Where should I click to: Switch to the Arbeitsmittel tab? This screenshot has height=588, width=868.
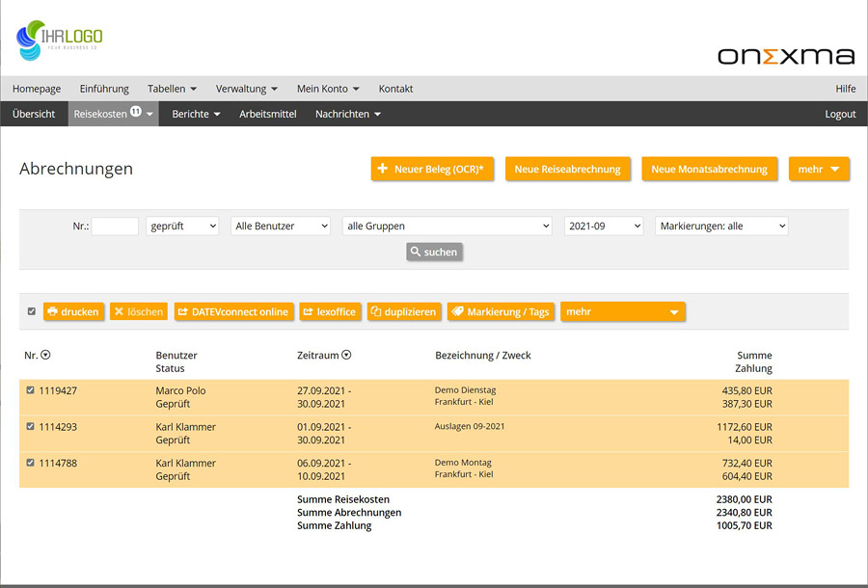tap(267, 114)
